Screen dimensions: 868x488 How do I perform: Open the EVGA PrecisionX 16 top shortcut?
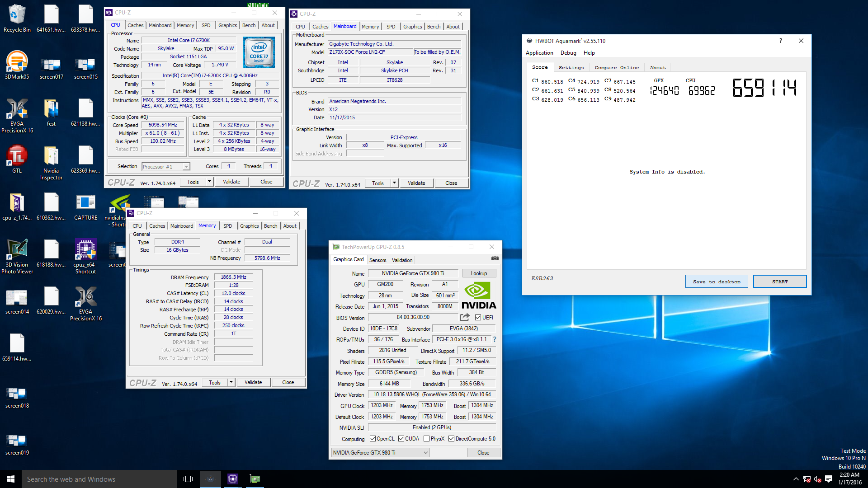point(17,116)
